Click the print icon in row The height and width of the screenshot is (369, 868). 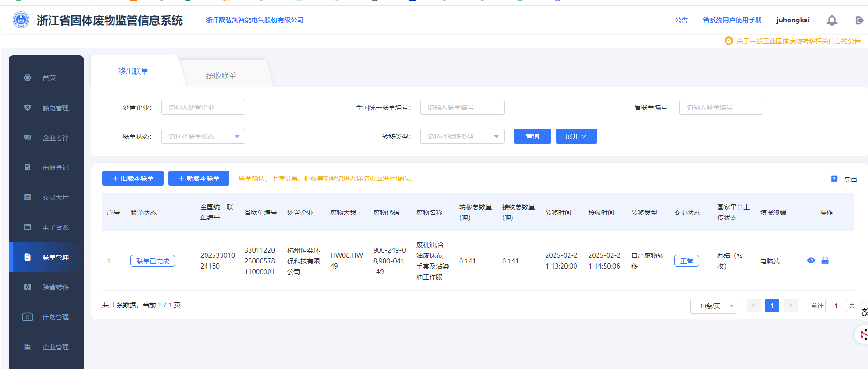click(825, 261)
